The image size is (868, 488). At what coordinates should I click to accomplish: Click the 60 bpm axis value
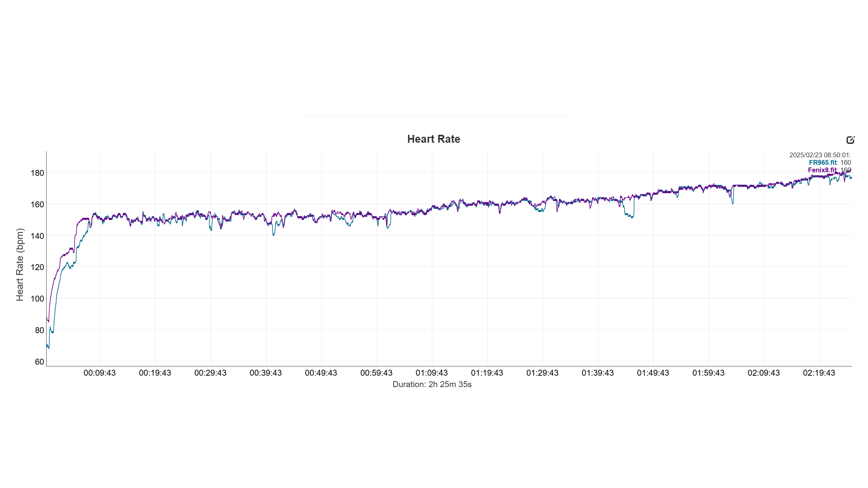click(39, 362)
